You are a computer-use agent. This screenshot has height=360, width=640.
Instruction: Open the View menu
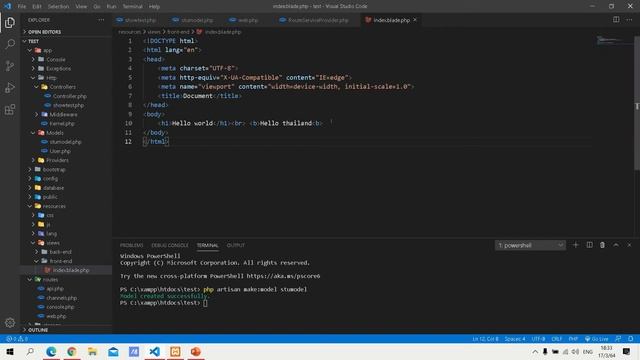pos(81,7)
